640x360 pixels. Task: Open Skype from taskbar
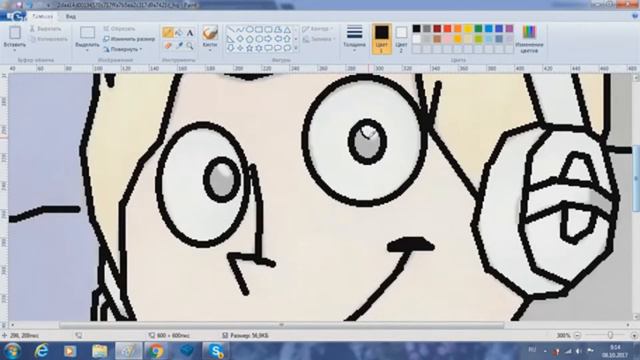point(215,351)
